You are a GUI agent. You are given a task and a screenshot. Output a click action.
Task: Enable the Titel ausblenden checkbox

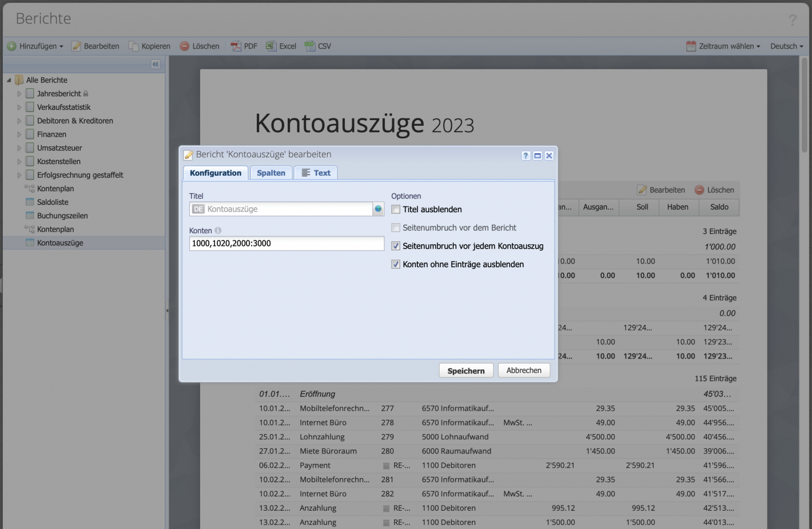(x=395, y=209)
